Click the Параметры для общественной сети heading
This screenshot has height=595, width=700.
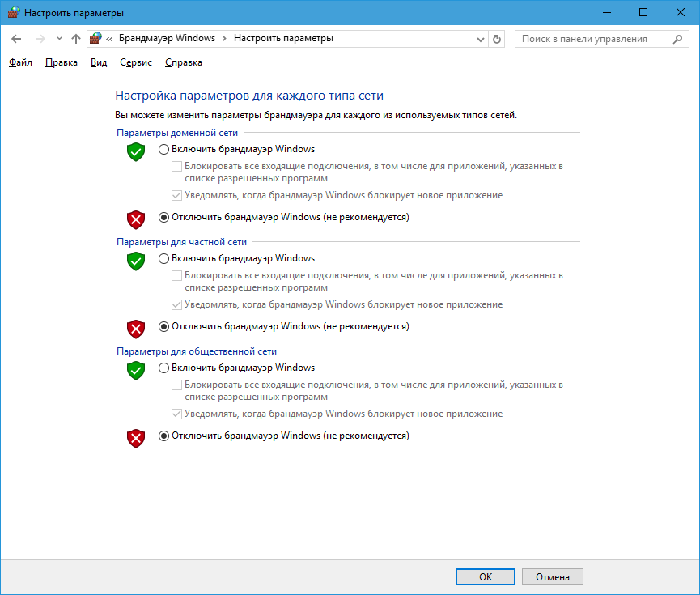coord(197,351)
